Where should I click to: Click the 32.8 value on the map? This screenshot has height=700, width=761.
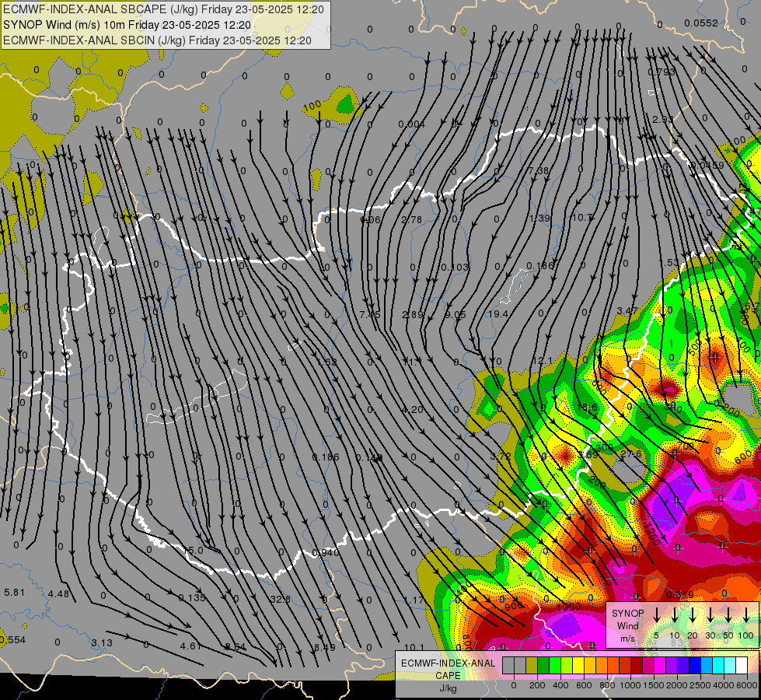pos(280,599)
